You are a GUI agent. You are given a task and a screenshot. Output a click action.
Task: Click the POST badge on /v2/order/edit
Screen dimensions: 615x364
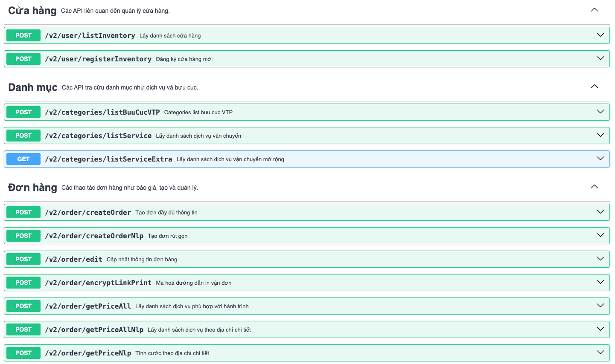23,259
